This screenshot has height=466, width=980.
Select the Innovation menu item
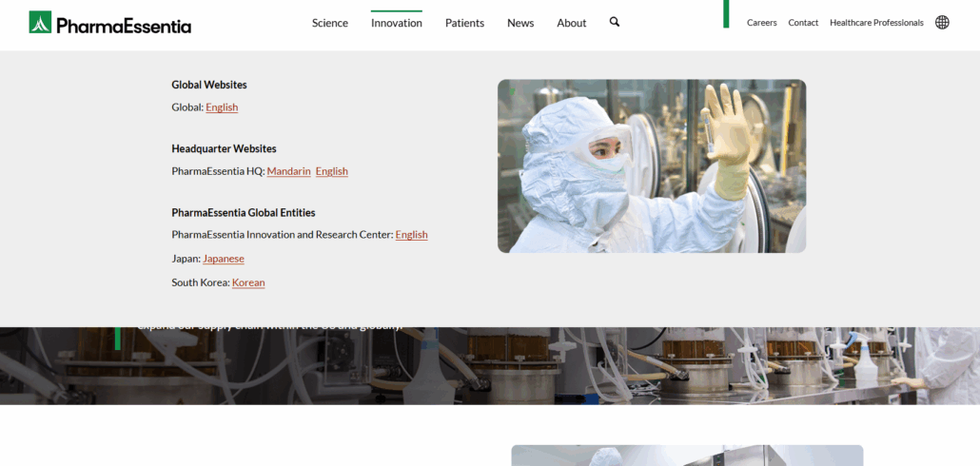click(x=397, y=23)
